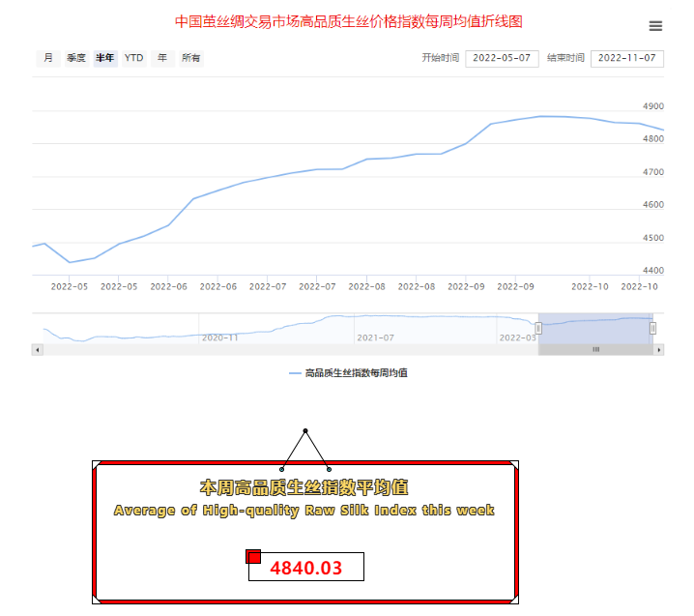Image resolution: width=694 pixels, height=616 pixels.
Task: Show 所有 data range
Action: tap(191, 58)
